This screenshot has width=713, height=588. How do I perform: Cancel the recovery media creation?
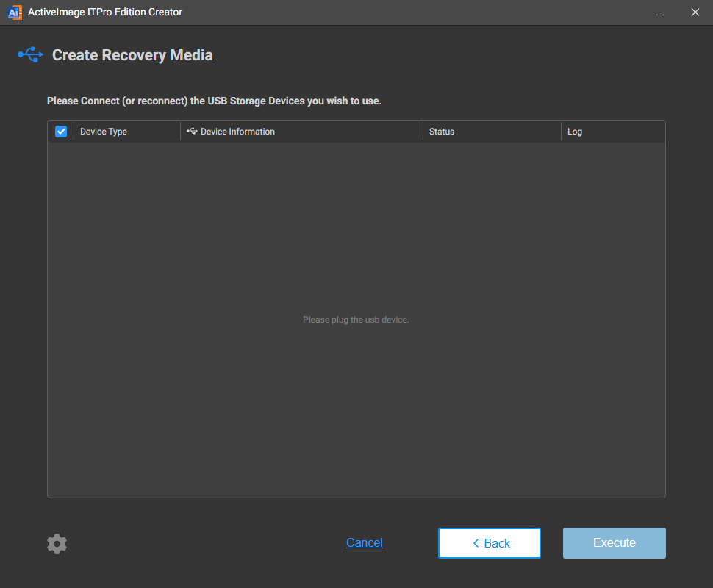[365, 542]
